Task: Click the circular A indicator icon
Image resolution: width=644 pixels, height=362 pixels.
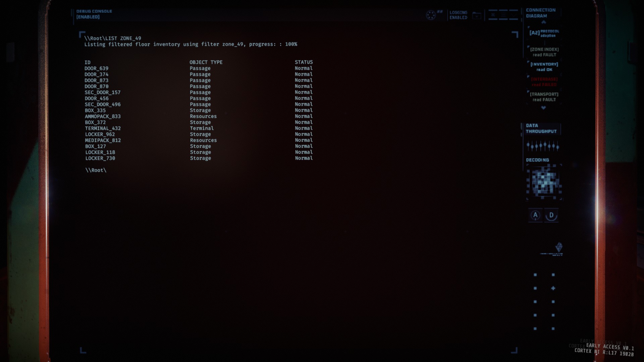Action: 535,215
